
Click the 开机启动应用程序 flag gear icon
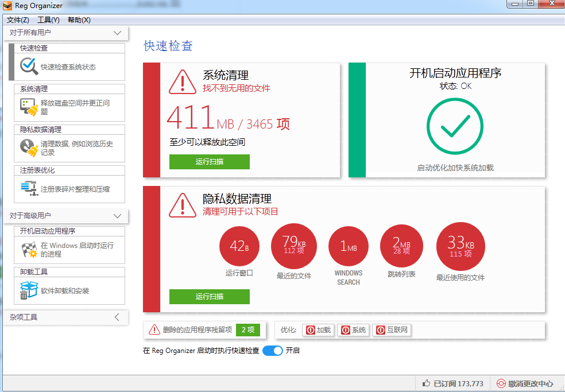29,249
